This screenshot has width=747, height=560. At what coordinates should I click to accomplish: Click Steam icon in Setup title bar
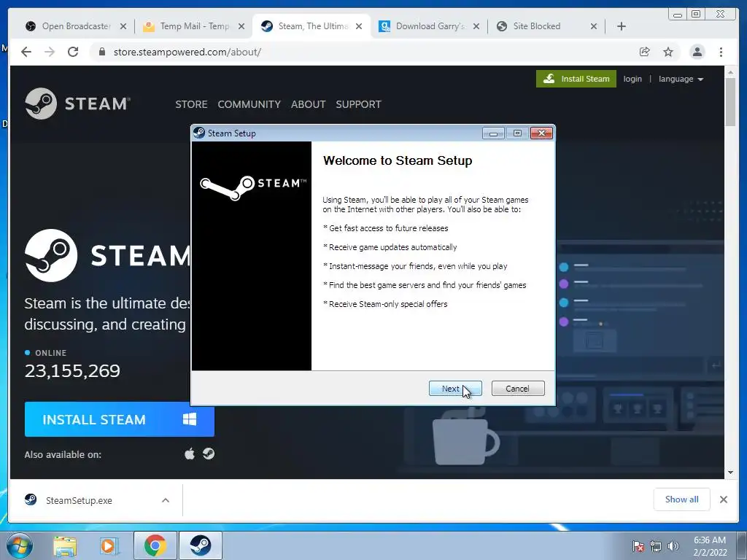(199, 133)
